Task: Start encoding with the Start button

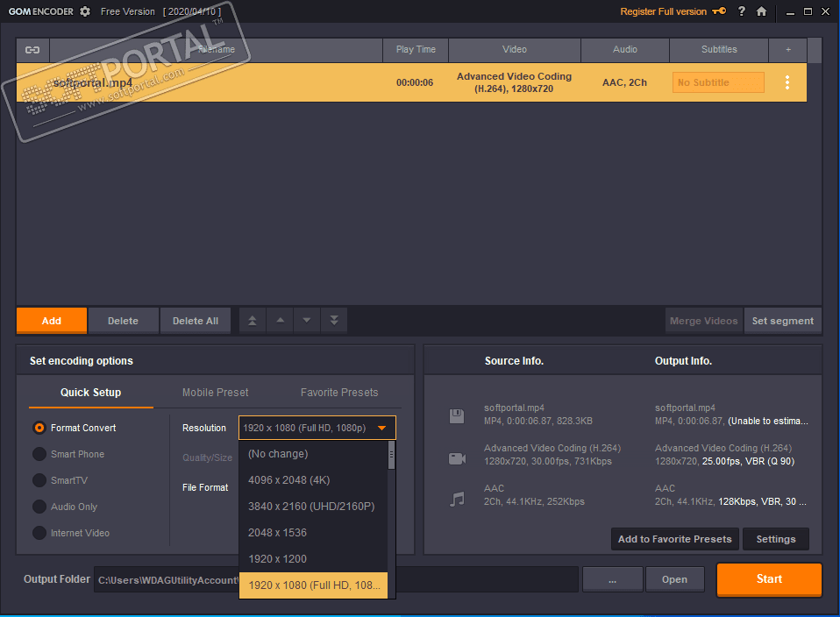Action: point(769,579)
